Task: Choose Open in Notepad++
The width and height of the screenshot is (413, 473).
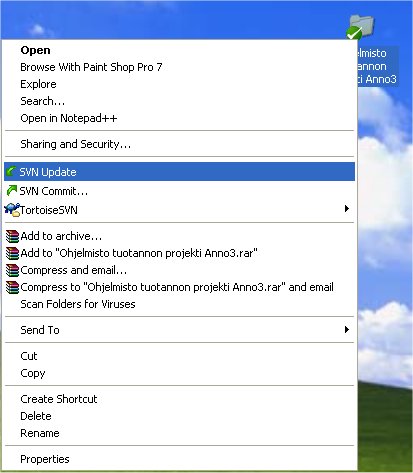Action: pos(179,118)
